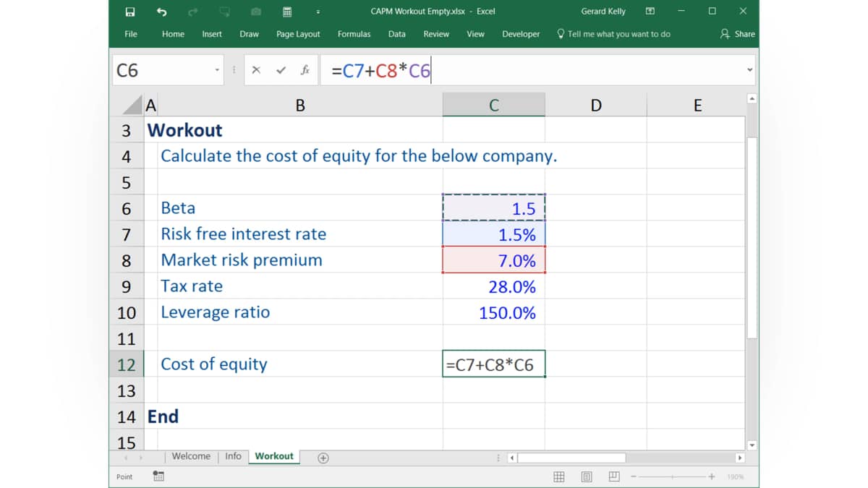Click Tell me what you want to do
868x488 pixels.
[613, 34]
